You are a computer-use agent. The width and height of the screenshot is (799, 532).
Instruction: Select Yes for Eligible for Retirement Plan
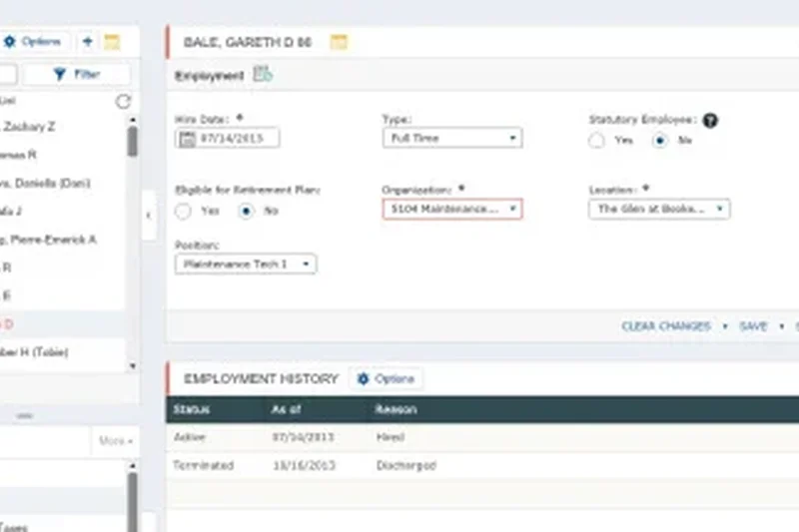183,211
